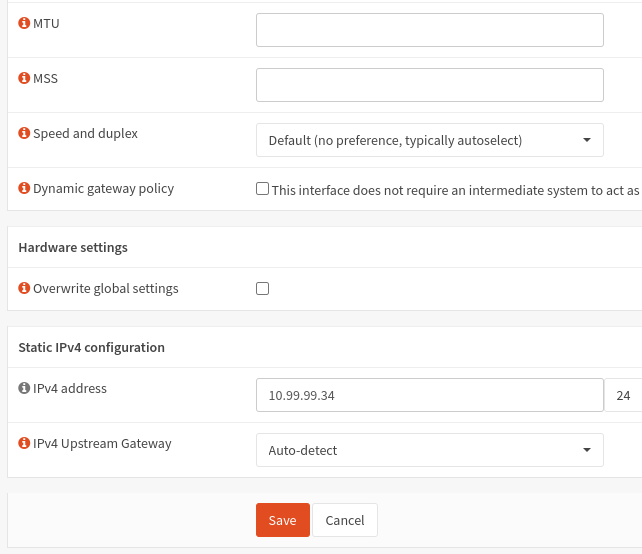Open the Speed and duplex dropdown

[430, 140]
